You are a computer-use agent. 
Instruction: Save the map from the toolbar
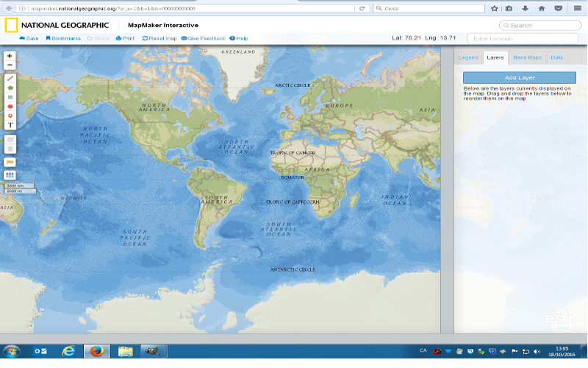(x=29, y=38)
